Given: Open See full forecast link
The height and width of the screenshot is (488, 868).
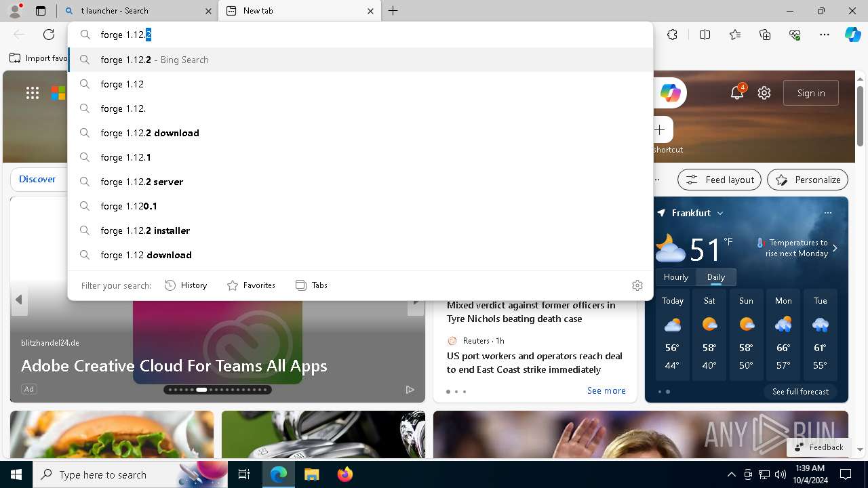Looking at the screenshot, I should tap(800, 392).
